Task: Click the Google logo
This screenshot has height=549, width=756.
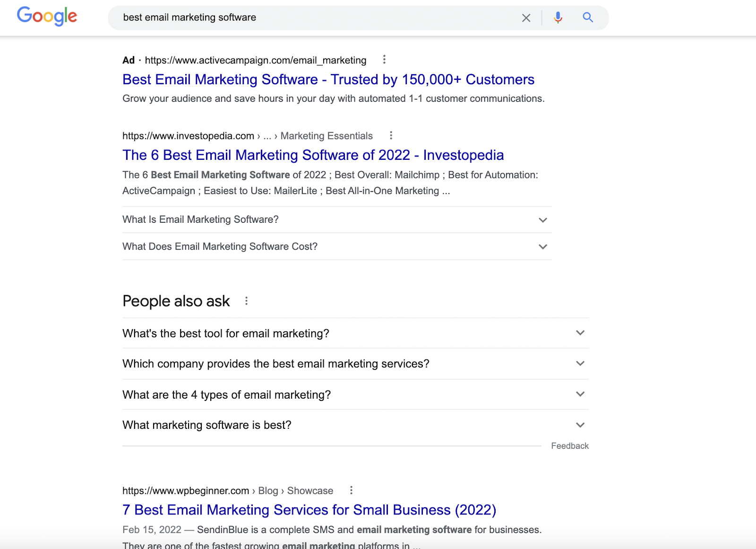Action: (47, 17)
